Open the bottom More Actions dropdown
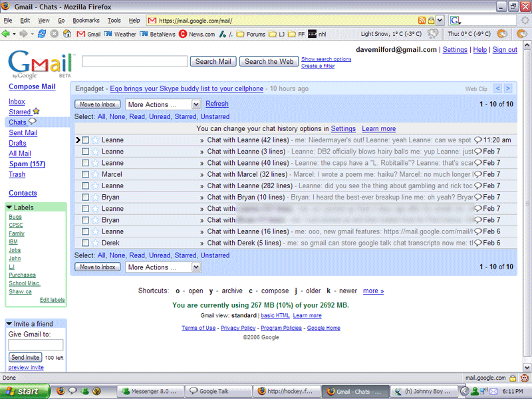 point(163,267)
